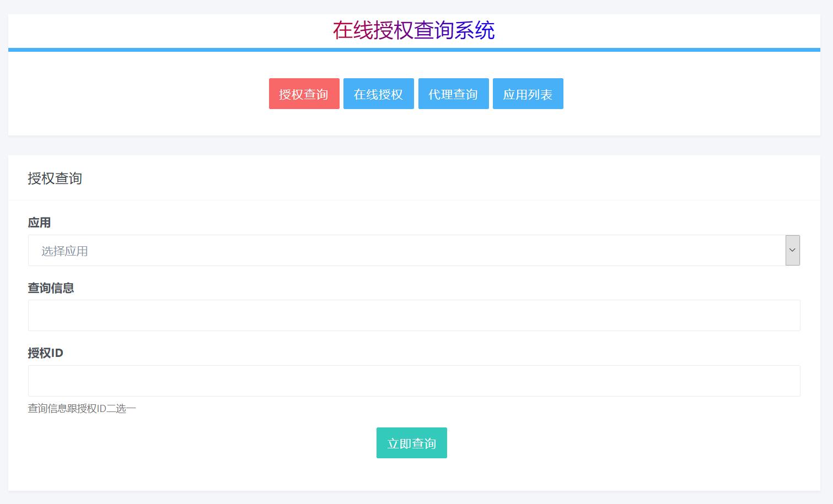Click the 在线授权查询系统 page title
The width and height of the screenshot is (833, 504).
(414, 31)
